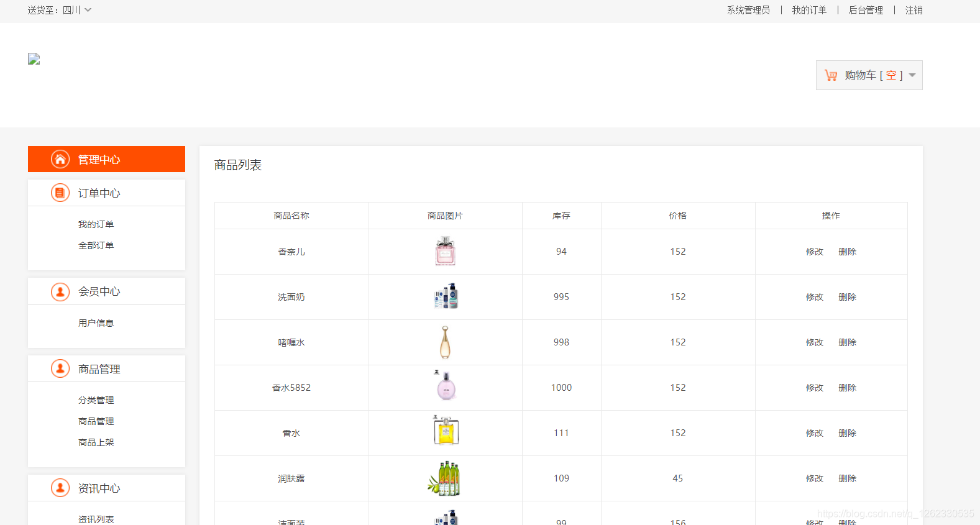Click the 商品图片 column header
The height and width of the screenshot is (525, 980).
tap(445, 216)
